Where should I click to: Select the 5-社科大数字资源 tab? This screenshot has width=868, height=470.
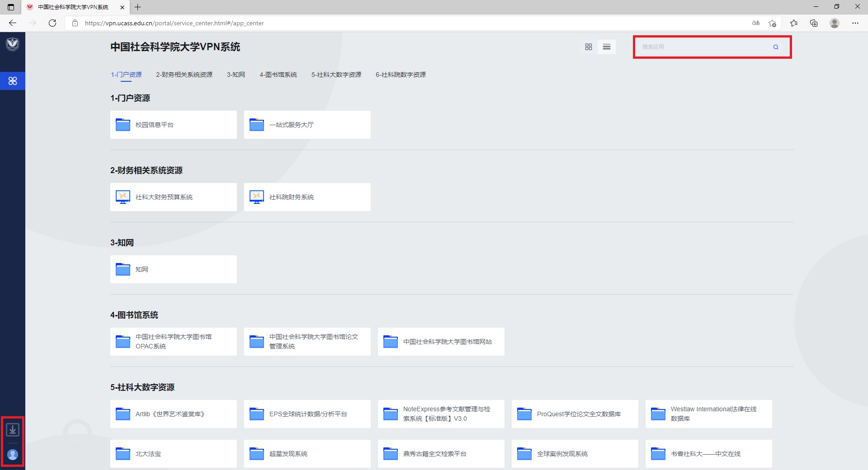click(x=336, y=75)
